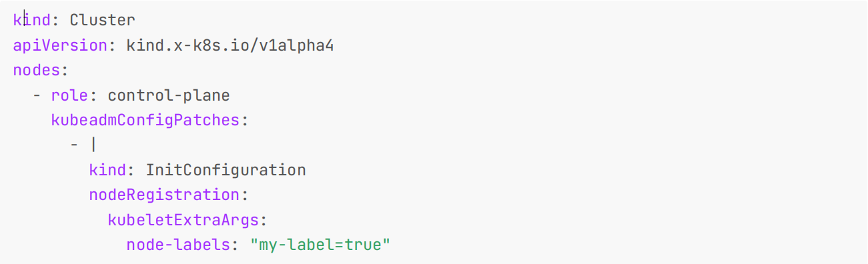This screenshot has height=264, width=868.
Task: Click the 'kubeletExtraArgs' key
Action: 182,220
